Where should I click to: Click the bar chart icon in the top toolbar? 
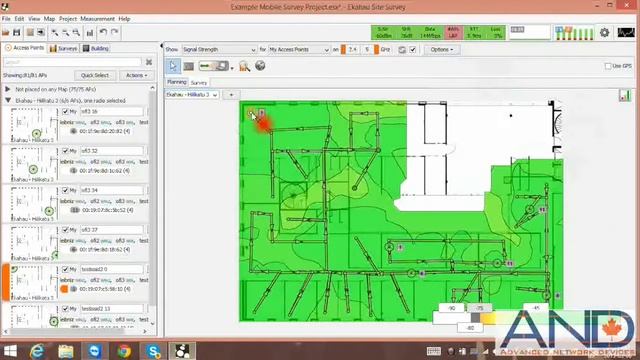tap(90, 32)
